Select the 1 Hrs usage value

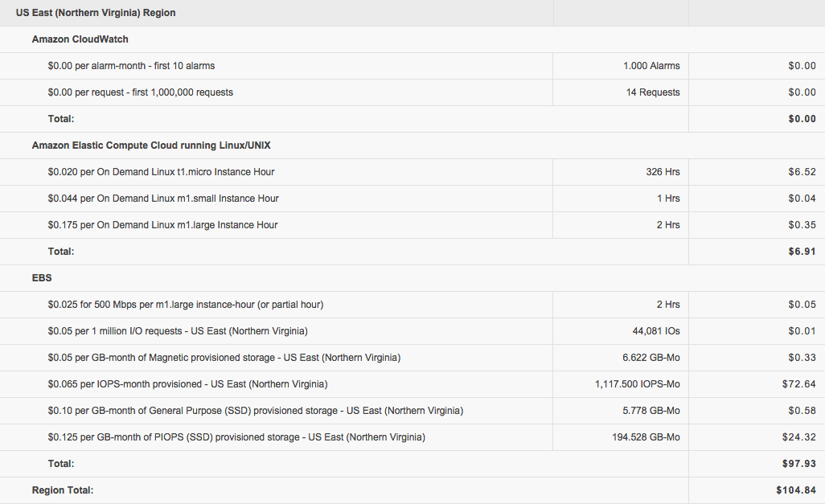tap(668, 199)
